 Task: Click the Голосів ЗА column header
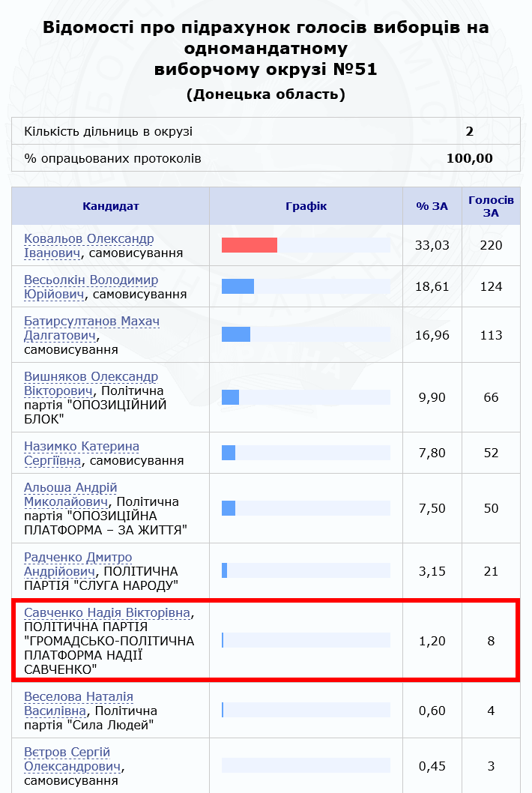pos(491,206)
